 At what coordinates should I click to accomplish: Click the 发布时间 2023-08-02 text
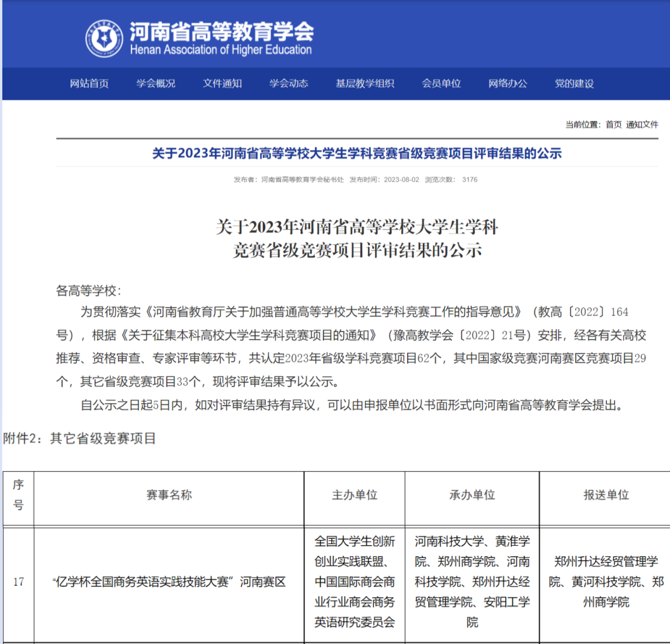point(384,179)
